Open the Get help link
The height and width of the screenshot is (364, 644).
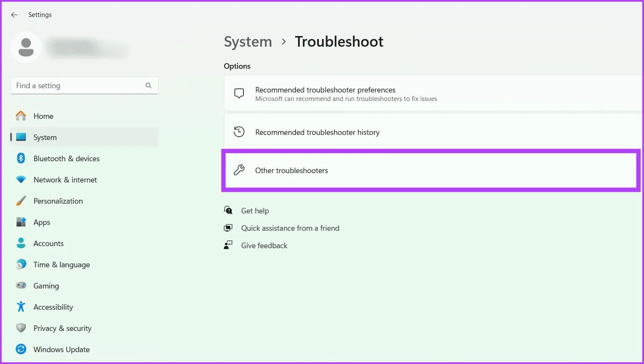(x=255, y=211)
